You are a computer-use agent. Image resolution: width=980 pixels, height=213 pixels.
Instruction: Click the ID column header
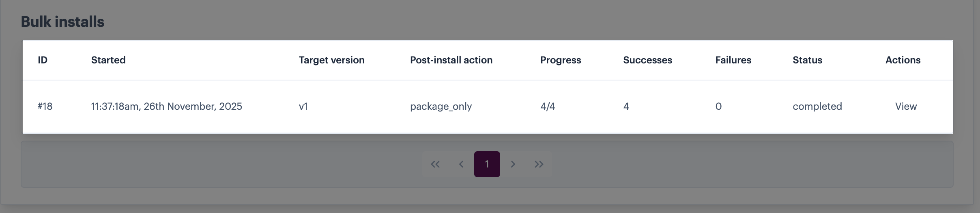coord(43,60)
